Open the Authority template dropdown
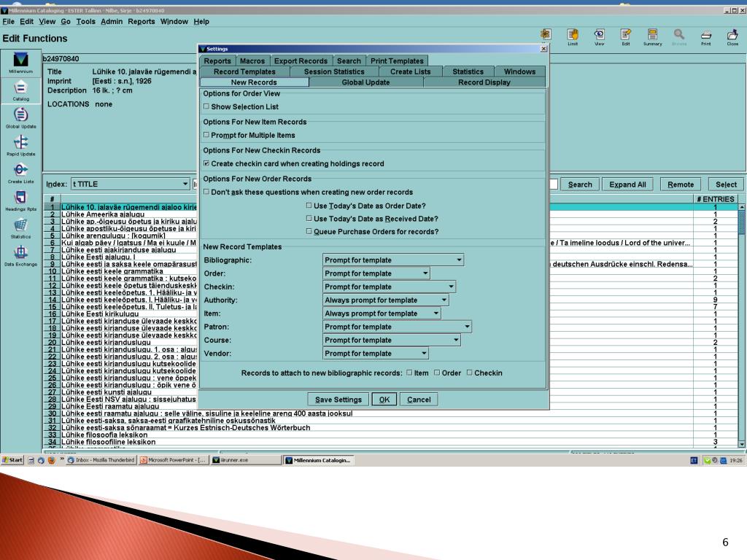This screenshot has width=747, height=560. pyautogui.click(x=444, y=300)
